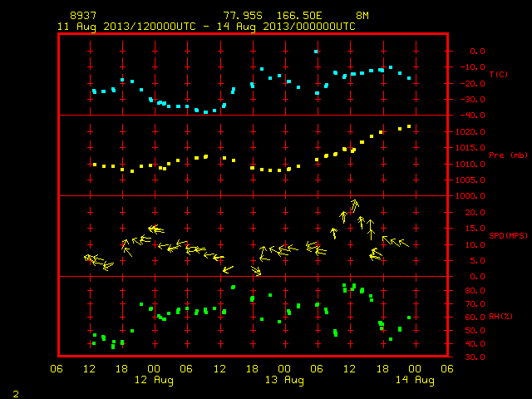The width and height of the screenshot is (532, 399).
Task: Click the southeast-pointing wind arrow near 0.0 line
Action: [257, 271]
